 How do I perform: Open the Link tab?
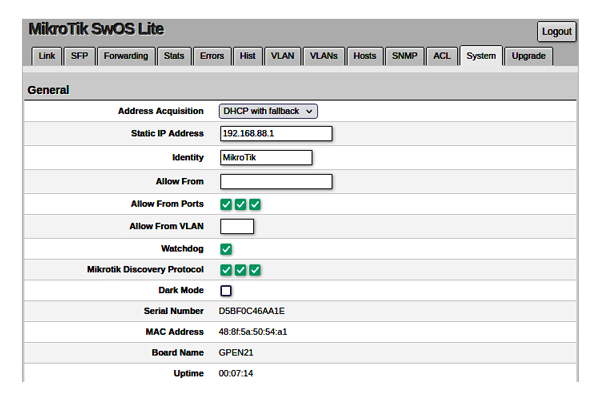(46, 56)
